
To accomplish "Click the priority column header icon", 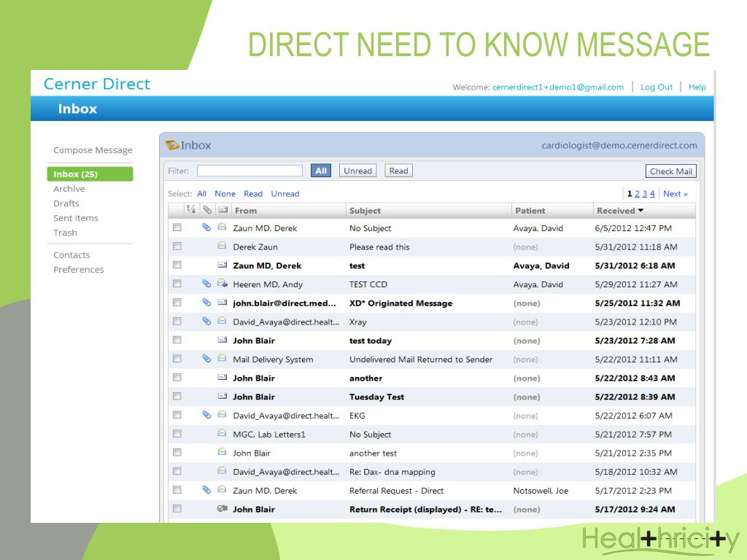I will [x=191, y=209].
